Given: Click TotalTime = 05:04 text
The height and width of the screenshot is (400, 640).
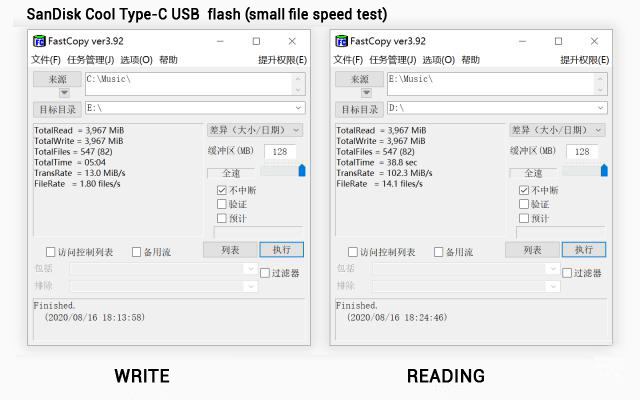Looking at the screenshot, I should [70, 162].
